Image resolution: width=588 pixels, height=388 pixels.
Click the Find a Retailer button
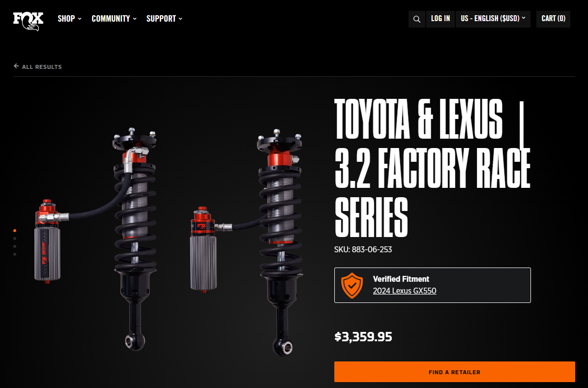454,372
